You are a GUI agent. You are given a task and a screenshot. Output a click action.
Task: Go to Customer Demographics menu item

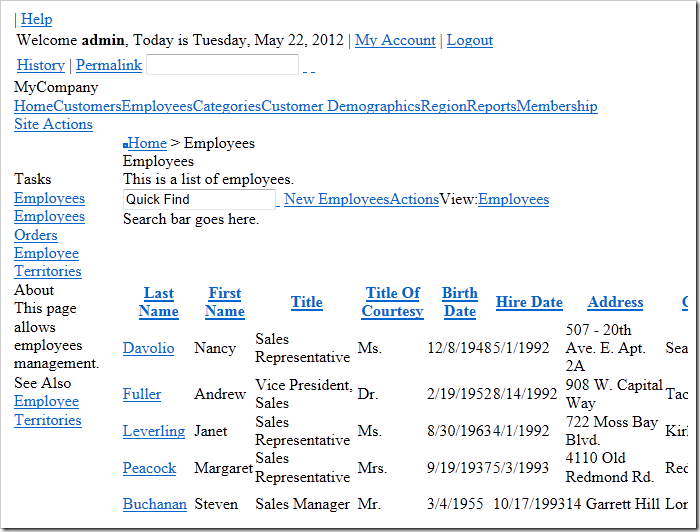click(340, 106)
